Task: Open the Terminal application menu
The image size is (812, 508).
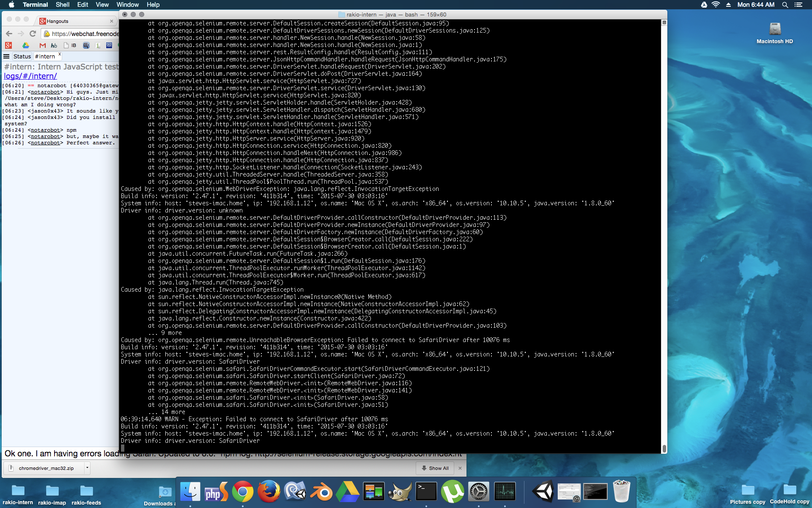Action: [x=35, y=5]
